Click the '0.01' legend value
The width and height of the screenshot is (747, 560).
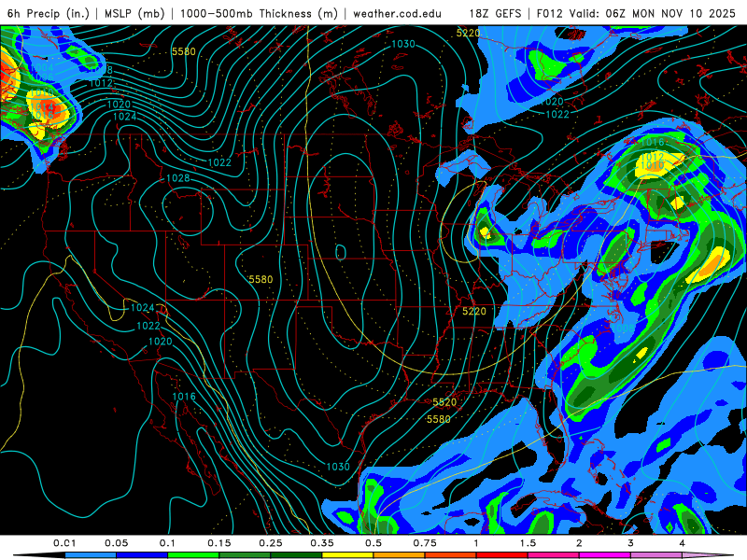click(x=64, y=543)
